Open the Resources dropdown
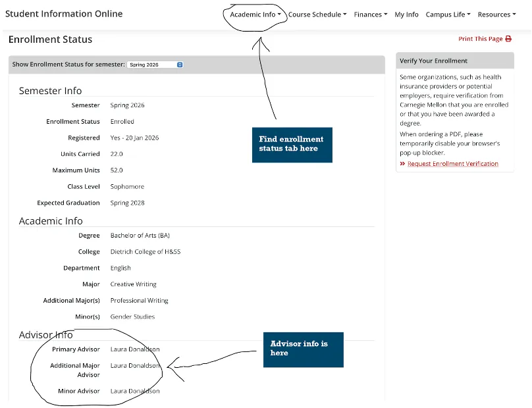Image resolution: width=532 pixels, height=408 pixels. click(496, 14)
